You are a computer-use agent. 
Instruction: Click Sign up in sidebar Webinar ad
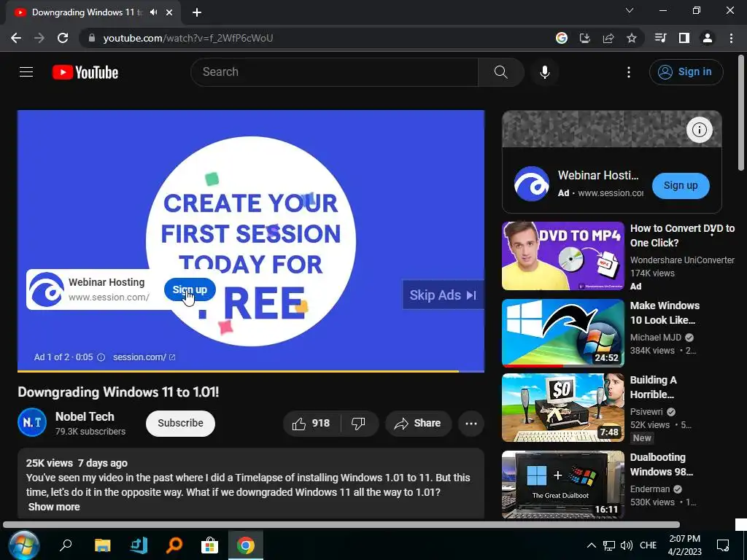tap(681, 186)
